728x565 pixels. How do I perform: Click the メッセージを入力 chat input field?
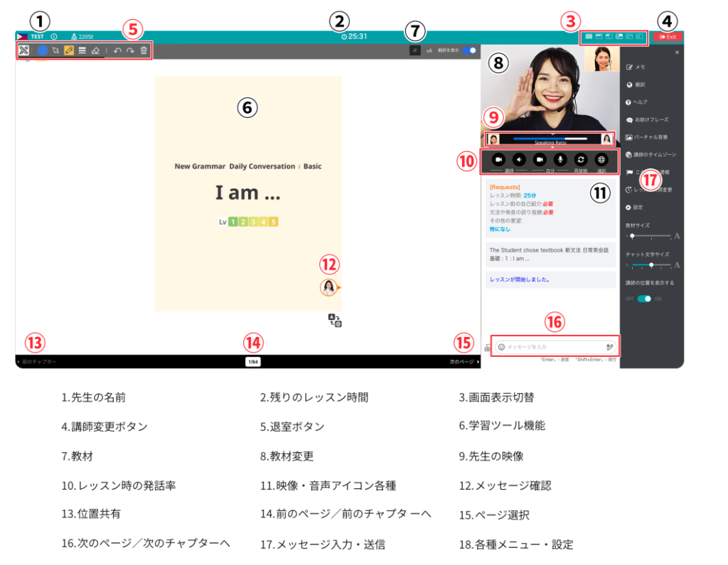pos(556,347)
